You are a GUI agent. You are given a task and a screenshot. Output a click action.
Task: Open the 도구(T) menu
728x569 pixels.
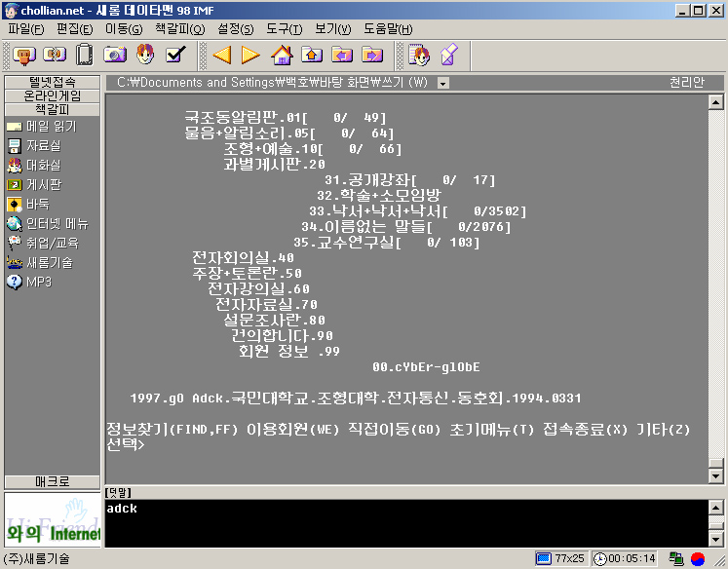click(285, 29)
